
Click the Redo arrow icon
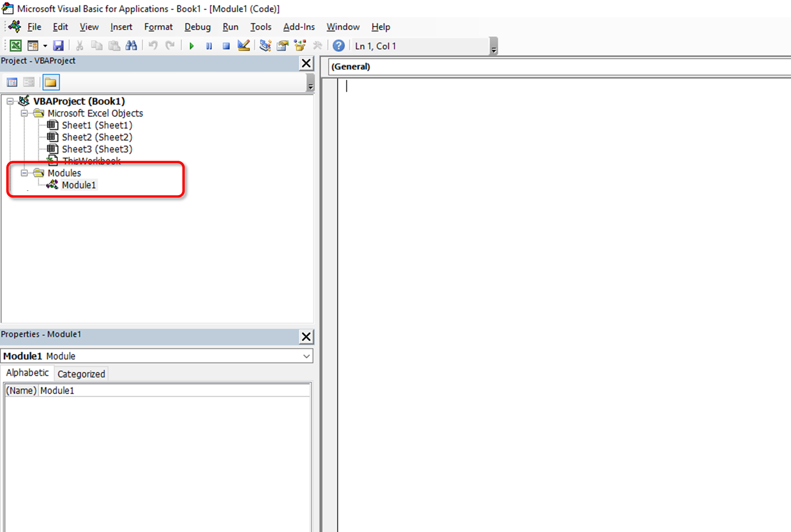point(170,45)
